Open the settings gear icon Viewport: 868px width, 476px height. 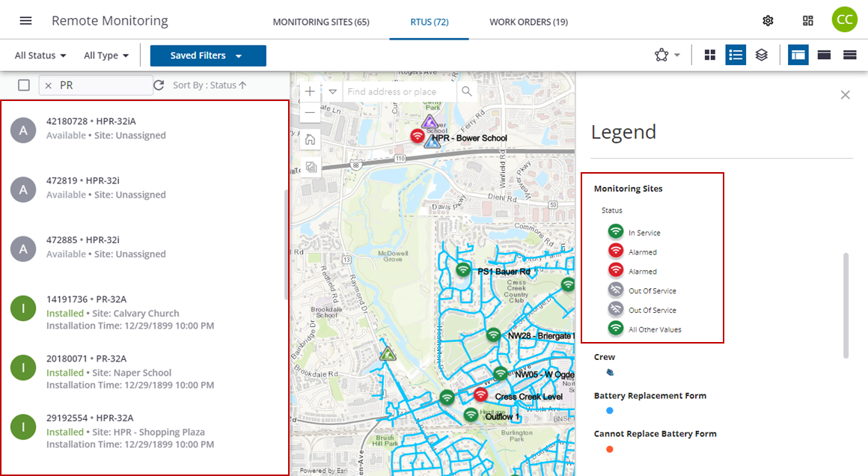coord(768,21)
